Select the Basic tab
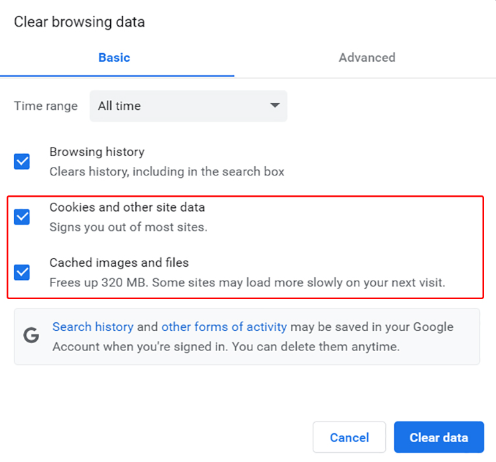The image size is (496, 462). tap(114, 58)
